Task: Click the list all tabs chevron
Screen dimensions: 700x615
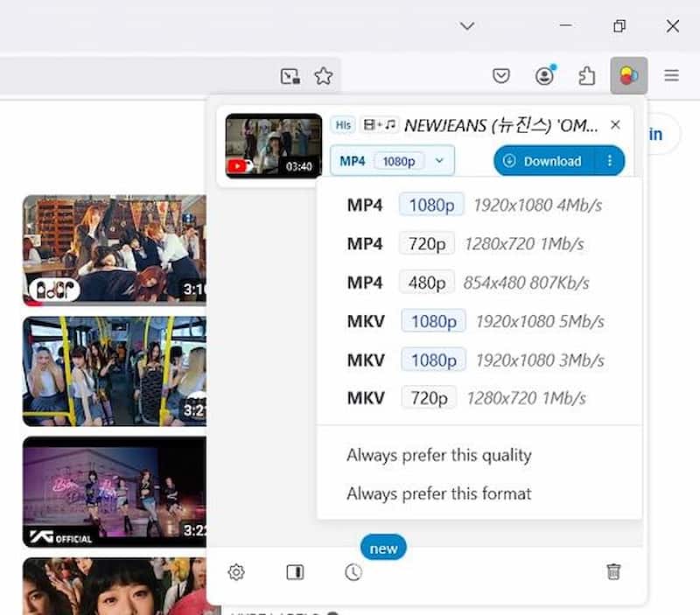Action: click(467, 26)
